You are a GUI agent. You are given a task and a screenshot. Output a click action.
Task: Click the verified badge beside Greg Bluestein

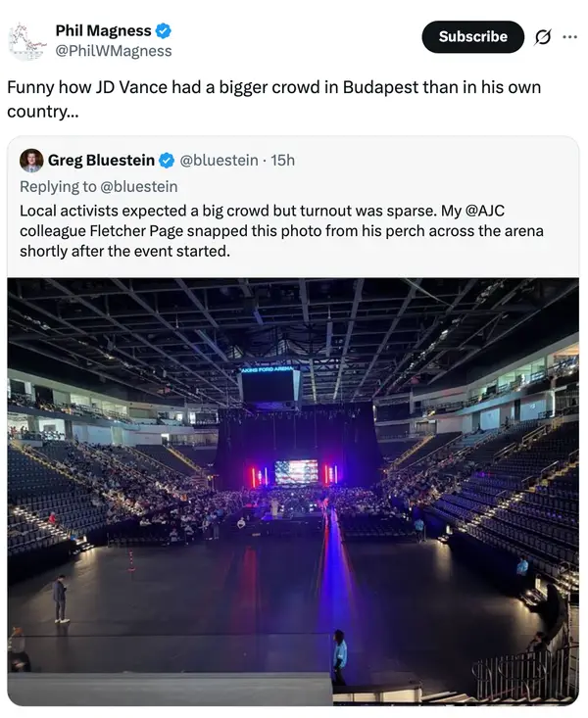pyautogui.click(x=168, y=161)
